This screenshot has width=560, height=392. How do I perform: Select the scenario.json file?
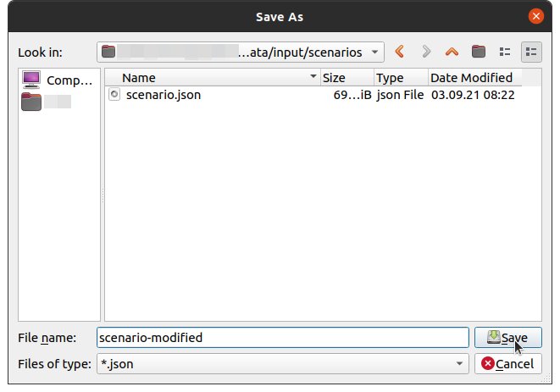coord(163,95)
